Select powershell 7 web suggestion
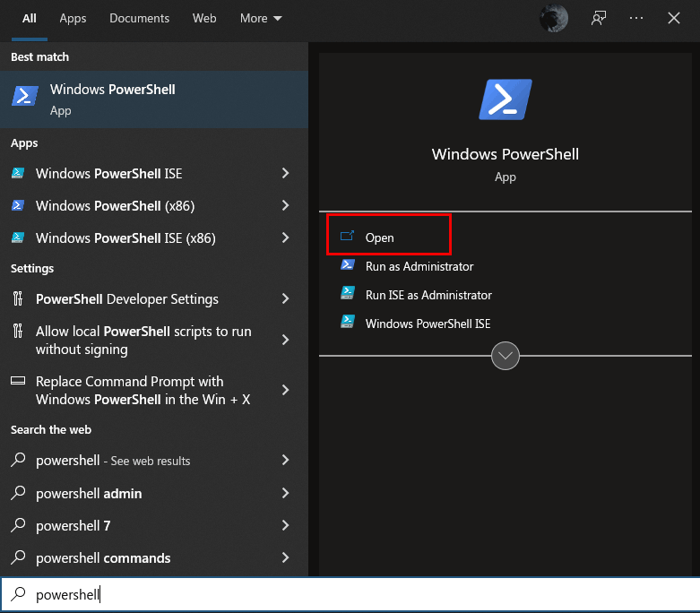 154,525
